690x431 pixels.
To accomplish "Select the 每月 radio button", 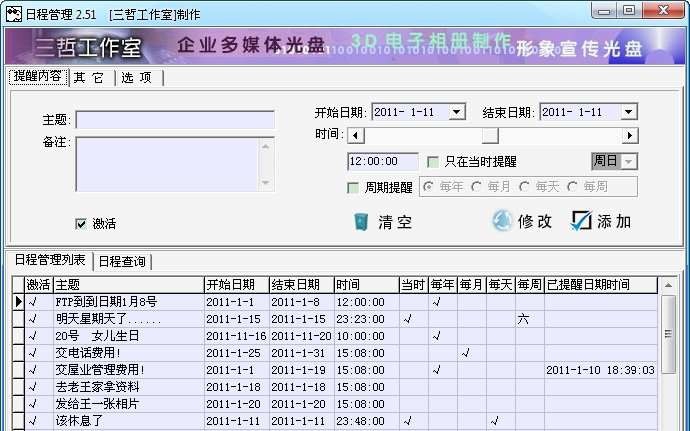I will pyautogui.click(x=476, y=187).
